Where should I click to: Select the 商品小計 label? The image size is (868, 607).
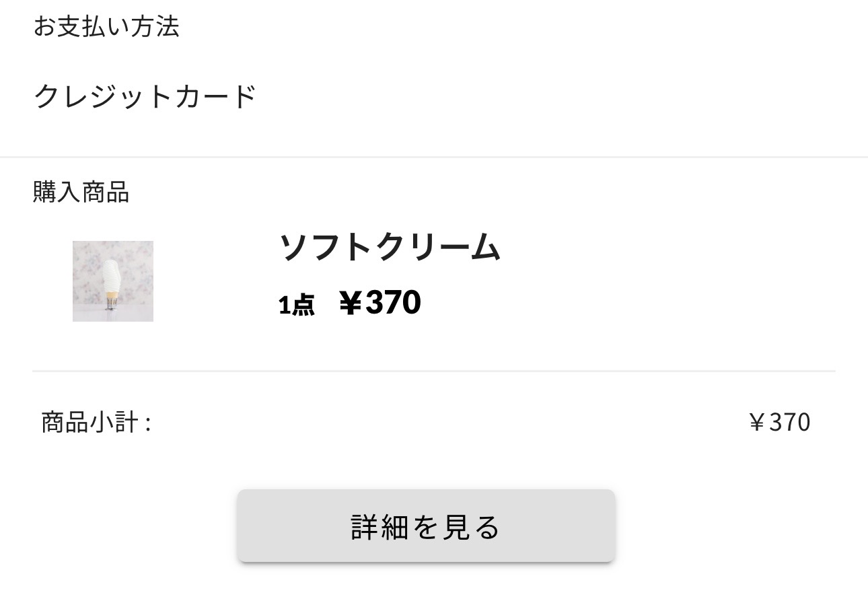89,423
